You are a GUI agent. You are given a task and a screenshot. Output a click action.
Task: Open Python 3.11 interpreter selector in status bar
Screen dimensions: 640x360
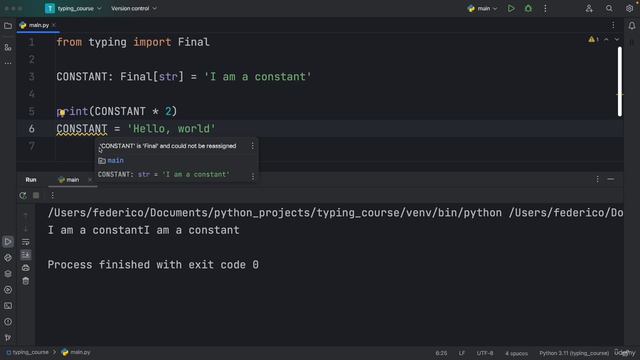pyautogui.click(x=573, y=353)
